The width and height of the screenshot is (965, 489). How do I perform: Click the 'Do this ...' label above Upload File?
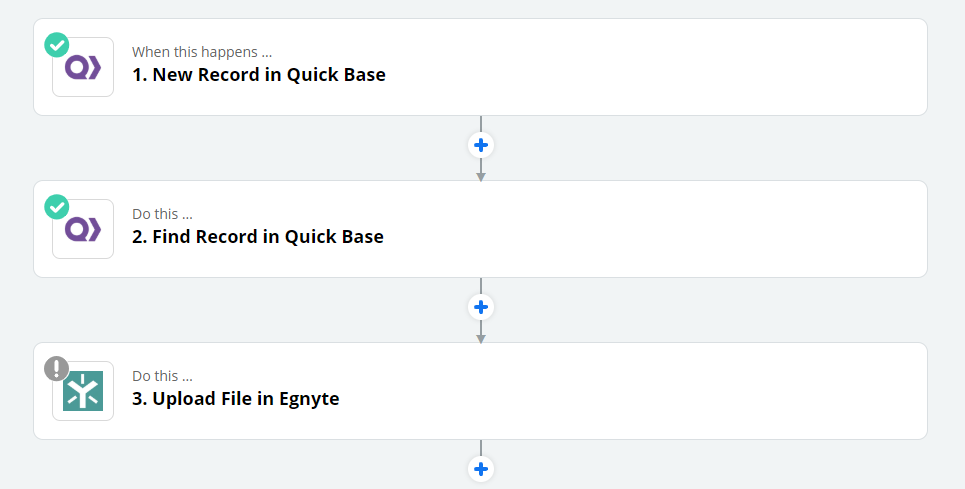[162, 376]
